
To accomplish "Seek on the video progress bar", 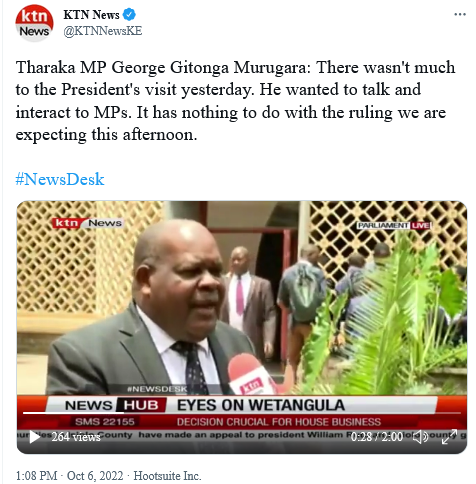I will coord(242,413).
